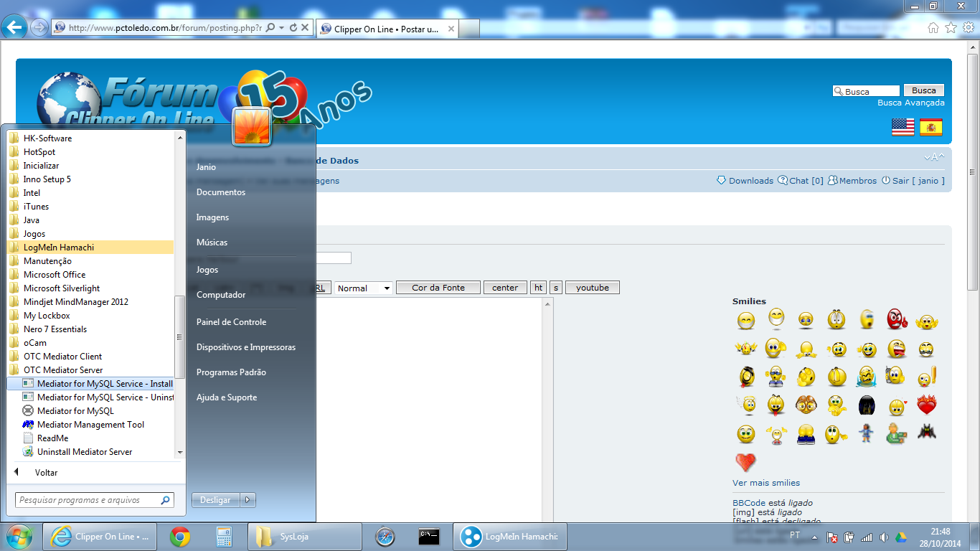Click the Desligar shutdown button
Image resolution: width=980 pixels, height=551 pixels.
(x=216, y=500)
